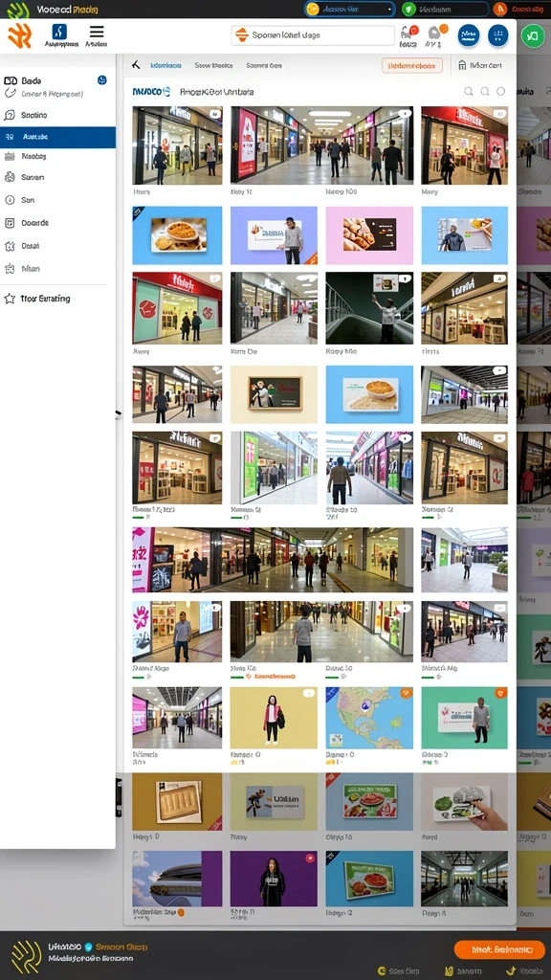Open the star item in the left sidebar
Screen dimensions: 551x980
(x=37, y=299)
